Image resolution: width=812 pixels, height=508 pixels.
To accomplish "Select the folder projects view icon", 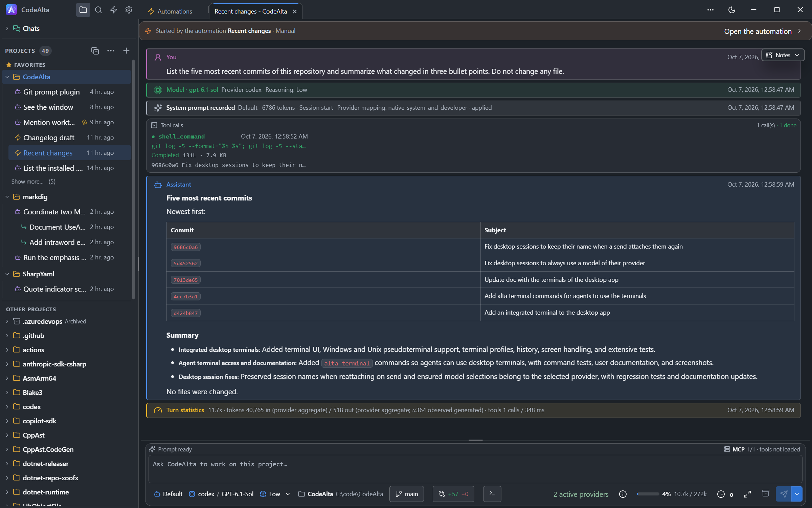I will point(83,10).
